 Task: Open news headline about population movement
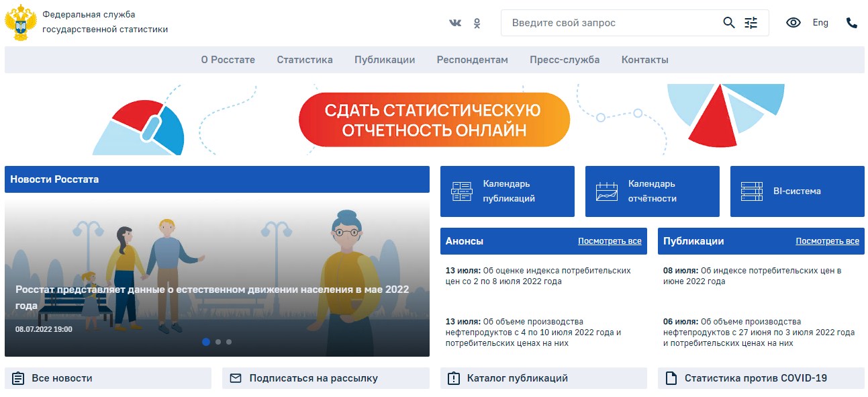(212, 298)
